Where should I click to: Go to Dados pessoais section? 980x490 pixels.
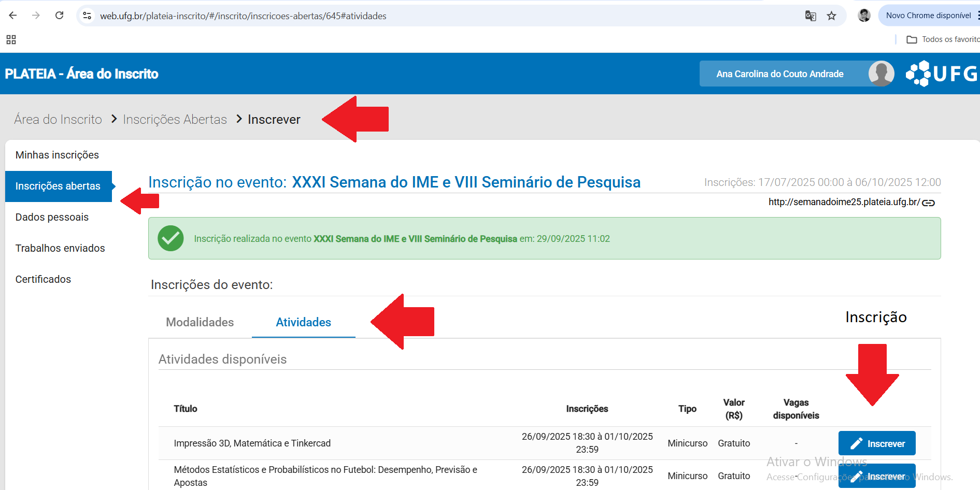(52, 217)
